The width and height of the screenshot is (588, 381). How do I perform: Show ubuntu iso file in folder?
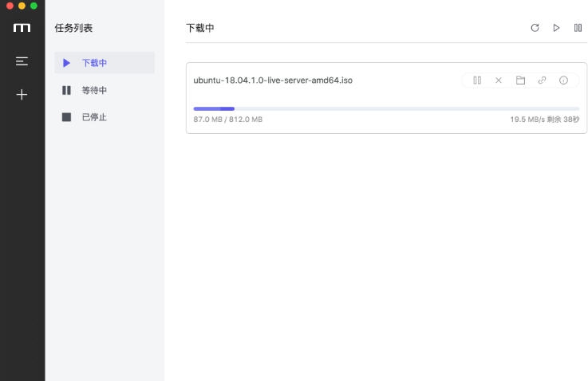pos(520,81)
